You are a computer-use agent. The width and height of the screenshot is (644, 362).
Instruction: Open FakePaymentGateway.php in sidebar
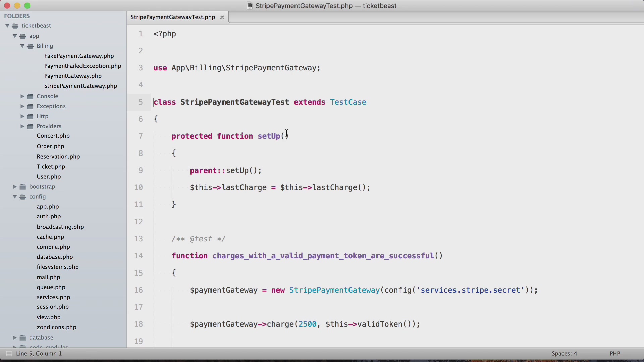pyautogui.click(x=79, y=56)
